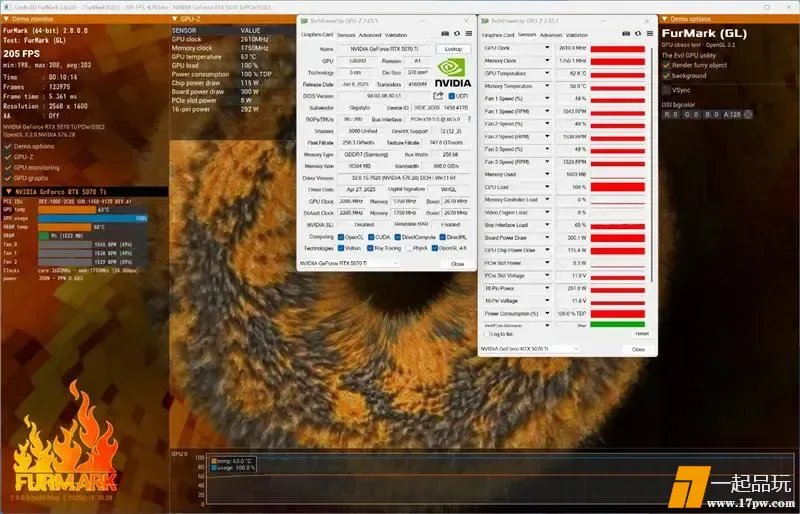The height and width of the screenshot is (514, 800).
Task: Toggle the background checkbox in Demo options
Action: [666, 76]
